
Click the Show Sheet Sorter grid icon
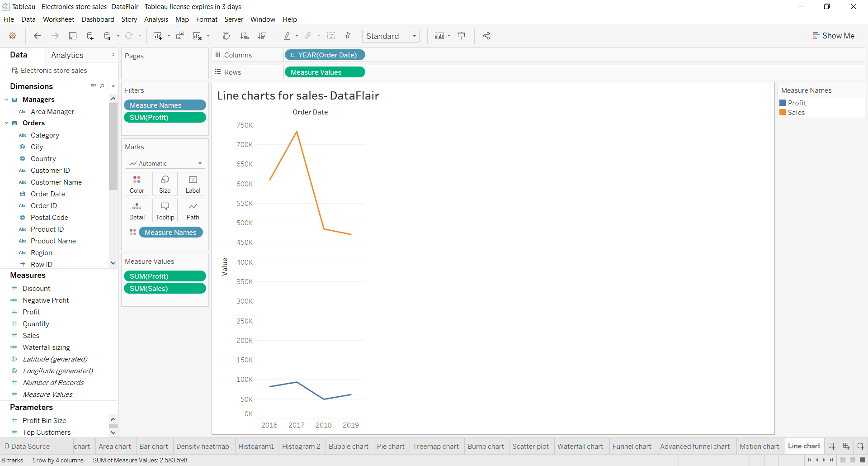[x=843, y=460]
